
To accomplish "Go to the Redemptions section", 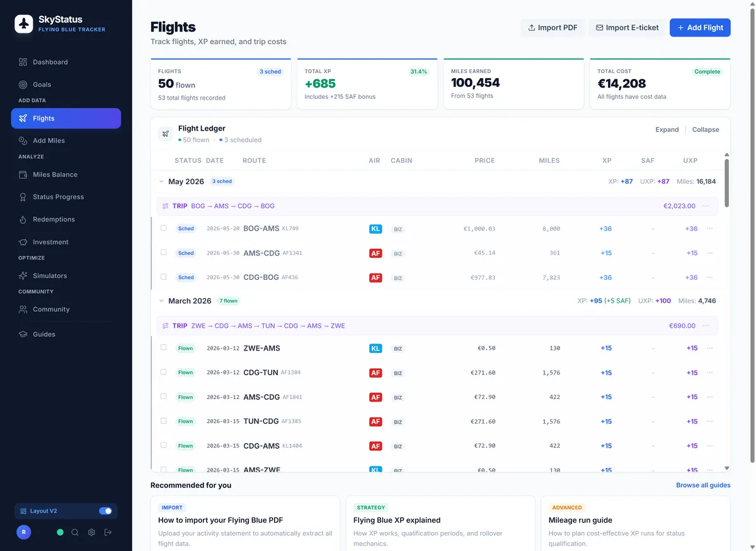I will (x=55, y=219).
